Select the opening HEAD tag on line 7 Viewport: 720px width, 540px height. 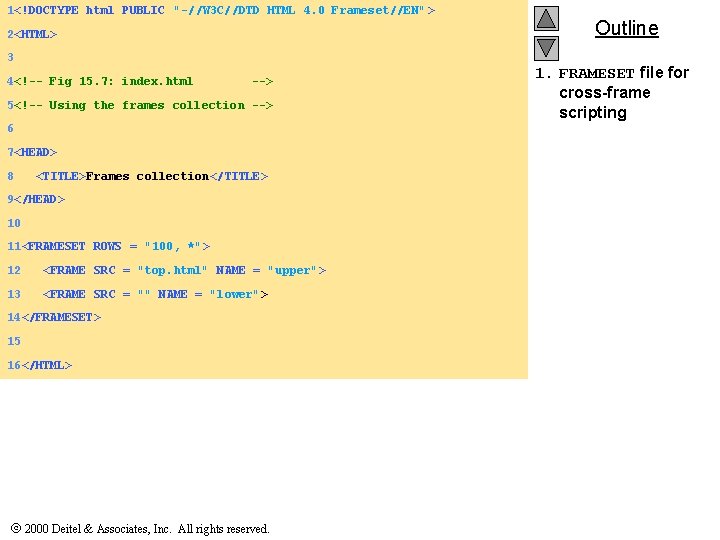pyautogui.click(x=35, y=152)
